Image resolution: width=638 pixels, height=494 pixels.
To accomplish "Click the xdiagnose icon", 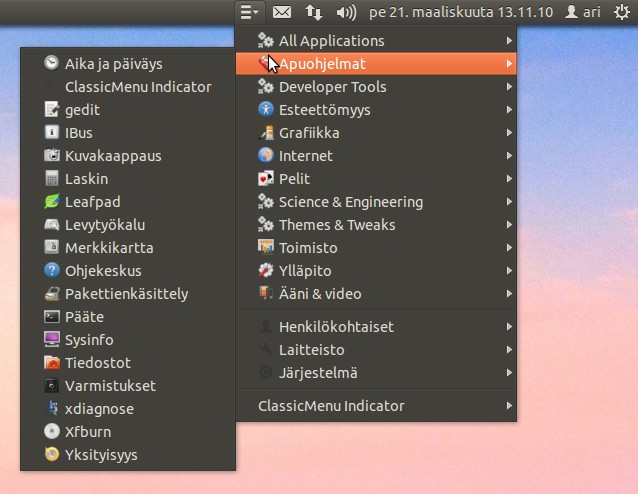I will click(52, 409).
